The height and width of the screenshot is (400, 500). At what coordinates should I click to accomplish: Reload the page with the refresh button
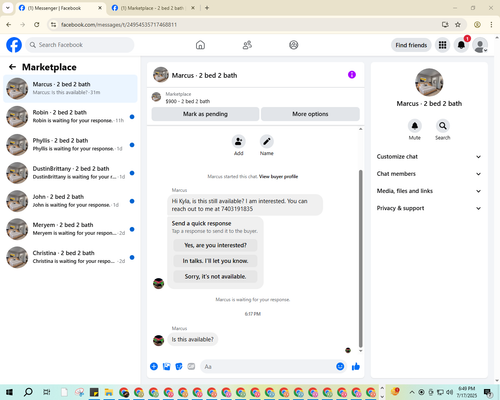coord(37,25)
